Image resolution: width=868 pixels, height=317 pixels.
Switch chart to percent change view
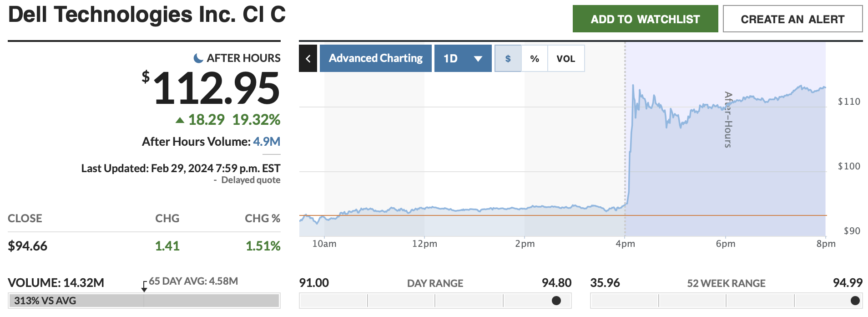coord(535,58)
